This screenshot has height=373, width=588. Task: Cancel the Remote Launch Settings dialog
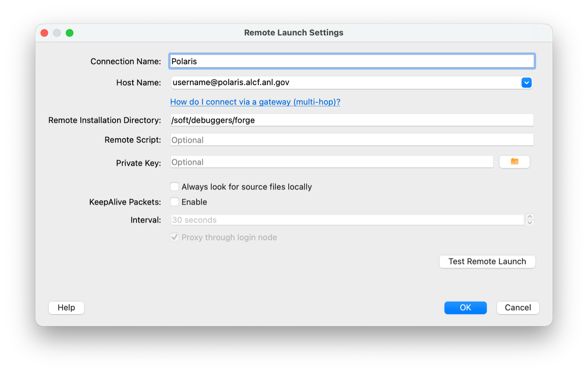pos(518,307)
